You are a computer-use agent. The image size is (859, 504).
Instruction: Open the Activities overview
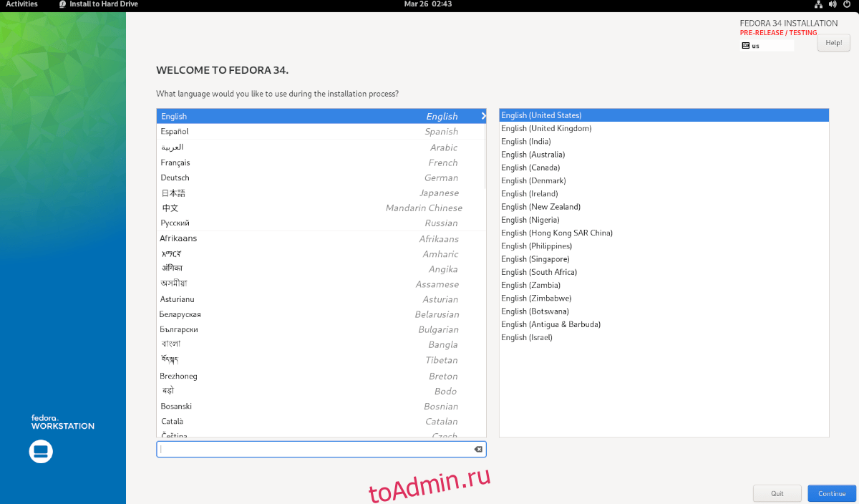click(21, 4)
